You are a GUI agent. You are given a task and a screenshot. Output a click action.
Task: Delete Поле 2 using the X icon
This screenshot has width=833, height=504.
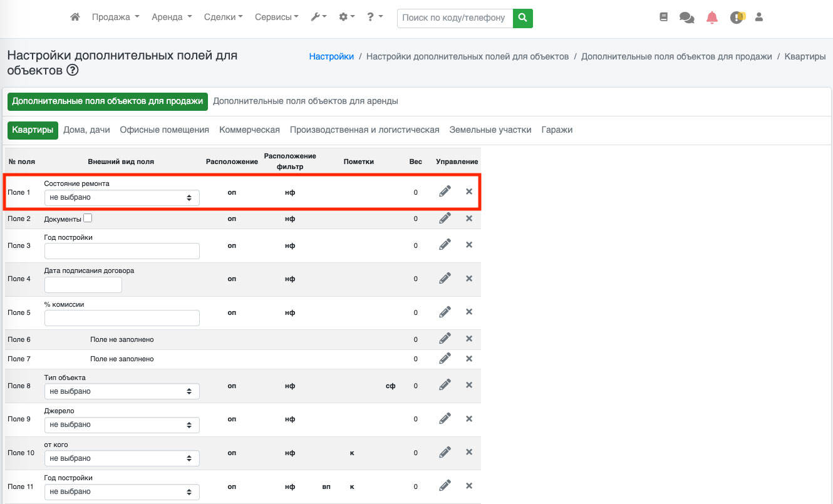(469, 219)
